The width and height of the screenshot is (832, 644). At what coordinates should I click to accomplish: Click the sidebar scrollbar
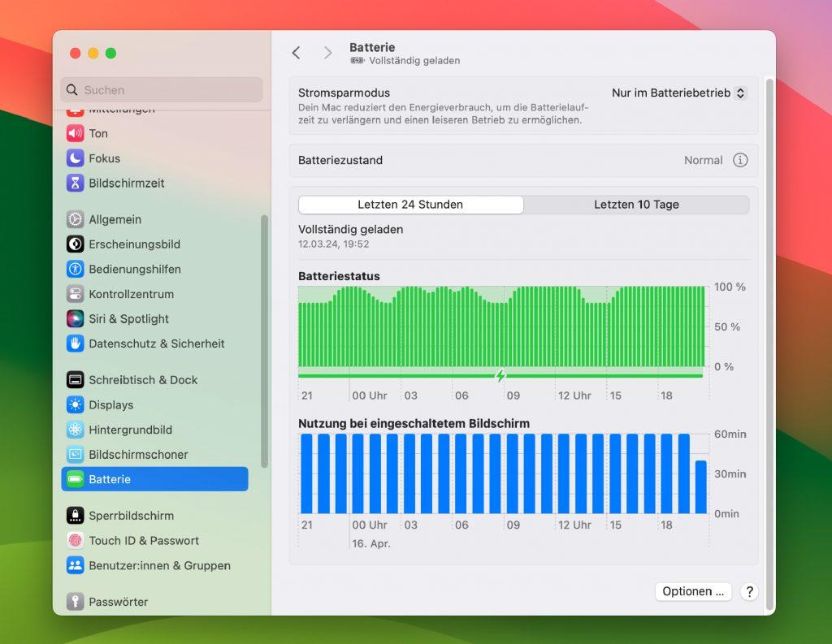tap(264, 341)
